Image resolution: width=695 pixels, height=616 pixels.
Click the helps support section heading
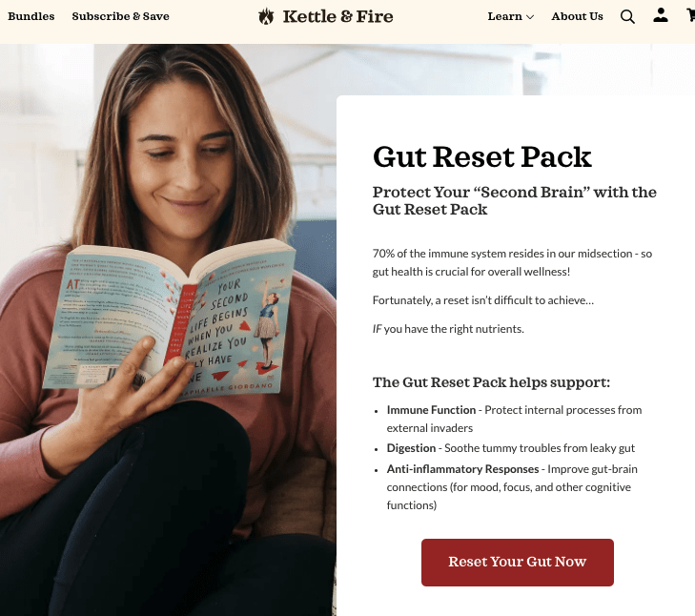pos(491,382)
